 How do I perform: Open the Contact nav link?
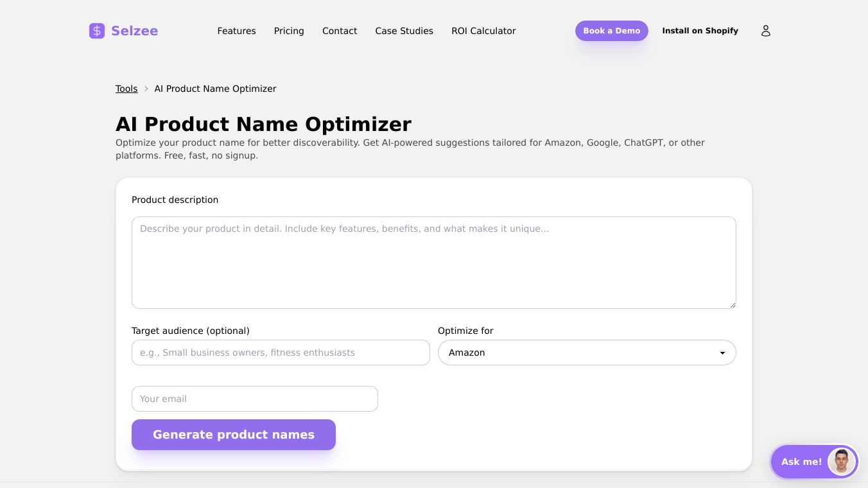[x=340, y=31]
